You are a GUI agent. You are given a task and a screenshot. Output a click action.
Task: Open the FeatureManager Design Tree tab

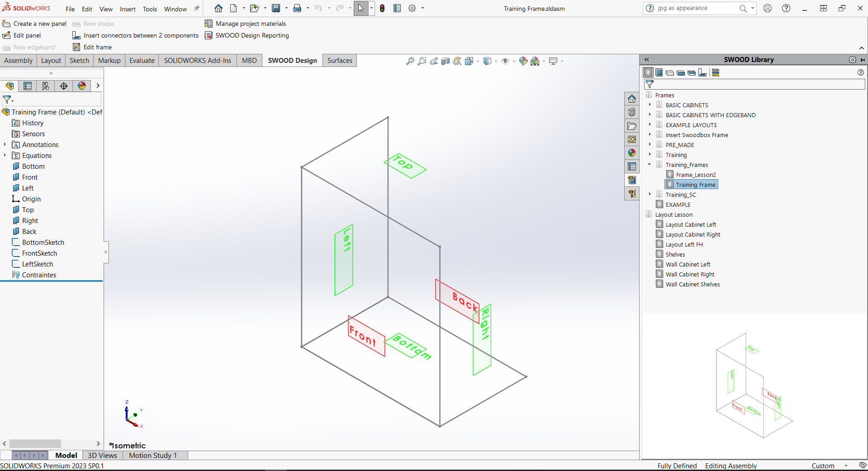[9, 86]
